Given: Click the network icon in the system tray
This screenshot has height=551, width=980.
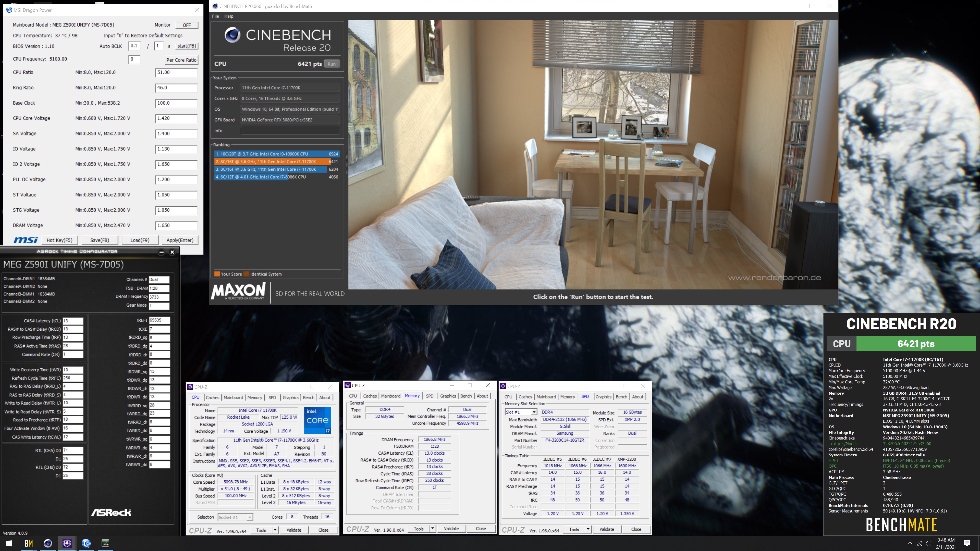Looking at the screenshot, I should pos(919,543).
